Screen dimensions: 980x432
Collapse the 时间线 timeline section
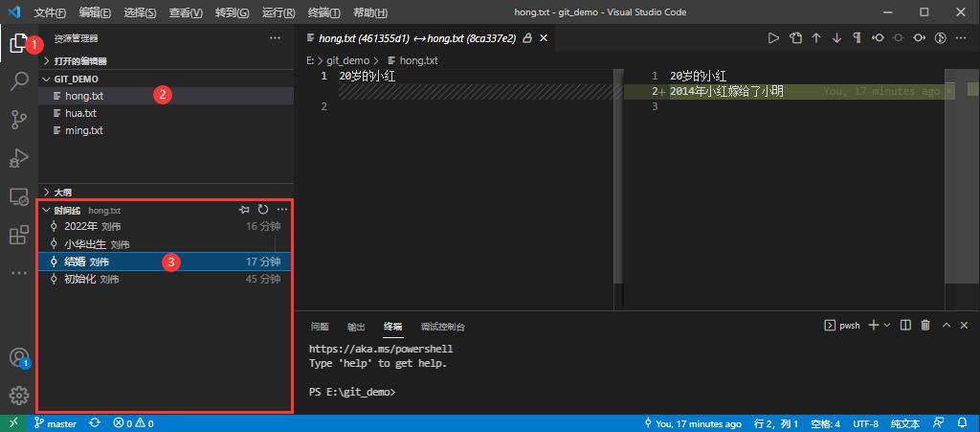[x=46, y=210]
